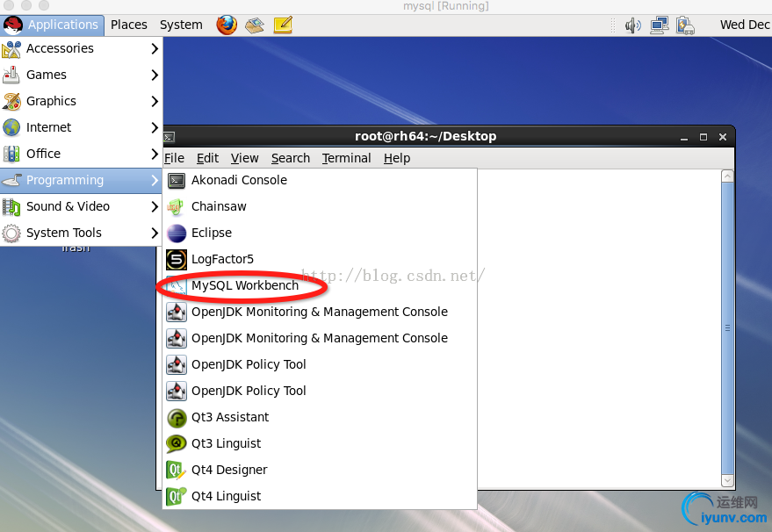Click the power management panel icon
This screenshot has width=772, height=532.
685,25
